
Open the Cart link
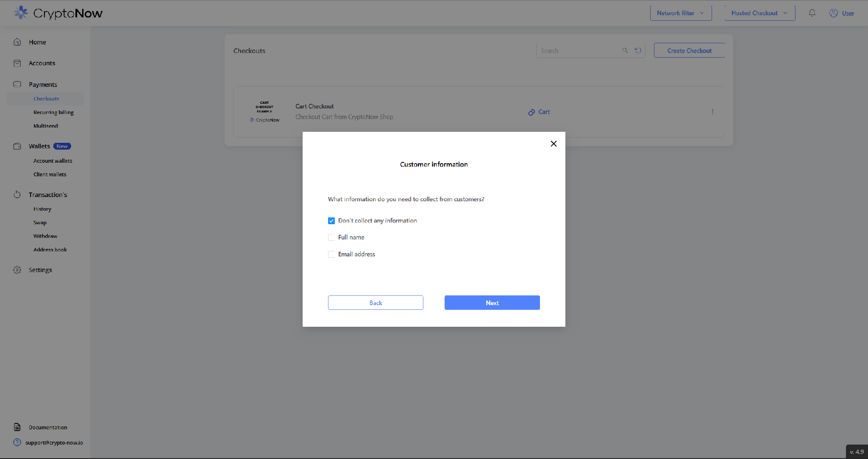click(x=544, y=112)
